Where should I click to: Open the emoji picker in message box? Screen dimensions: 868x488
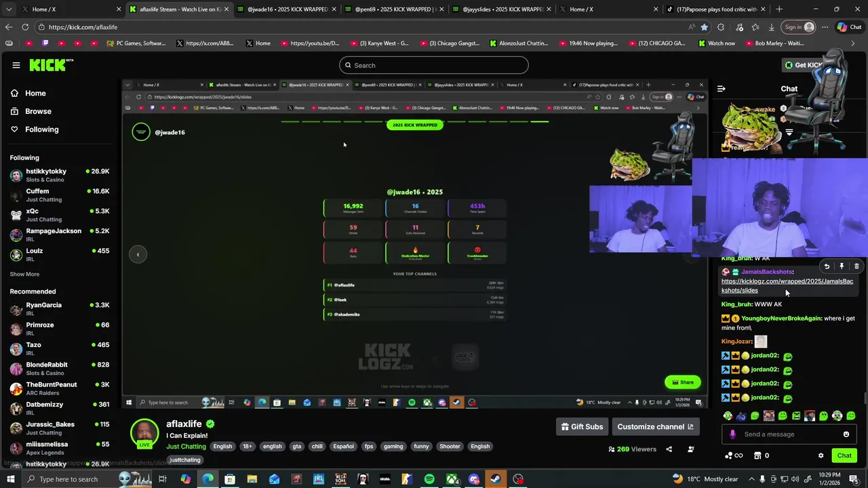pos(846,434)
